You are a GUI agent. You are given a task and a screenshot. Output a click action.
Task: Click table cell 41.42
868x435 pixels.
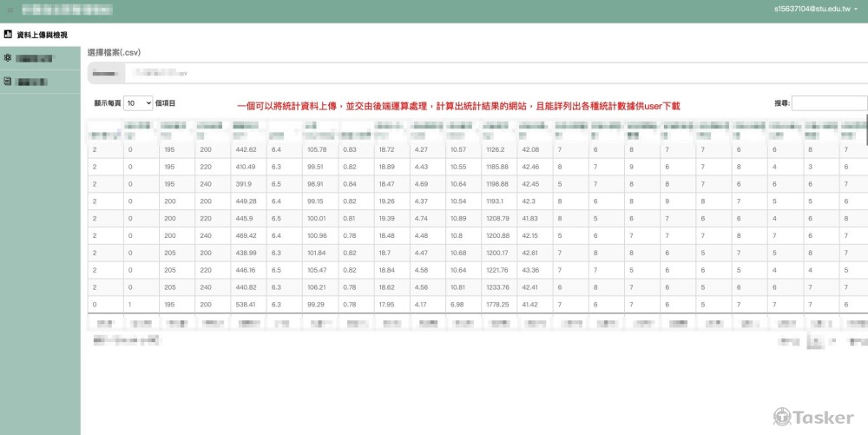[536, 305]
